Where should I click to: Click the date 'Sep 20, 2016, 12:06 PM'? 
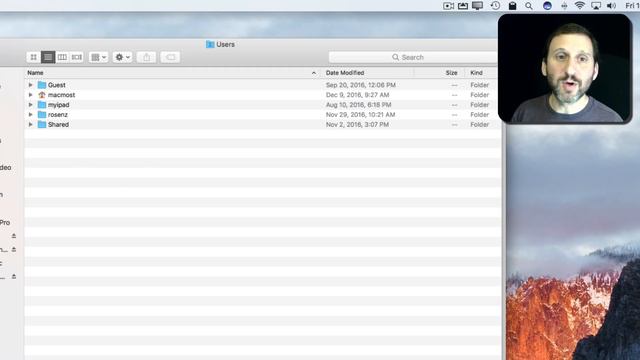coord(361,85)
